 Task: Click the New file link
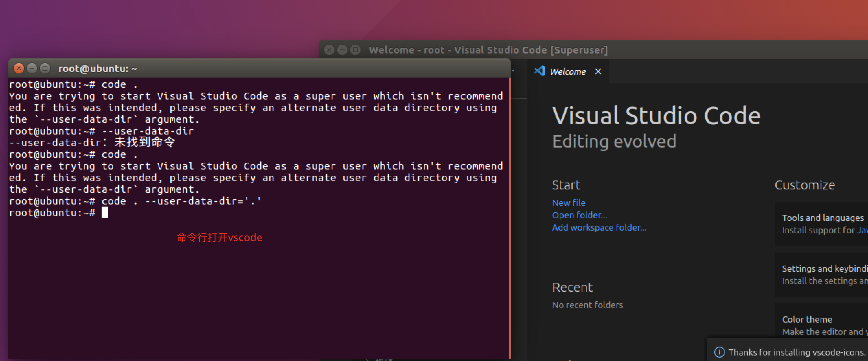pyautogui.click(x=569, y=202)
